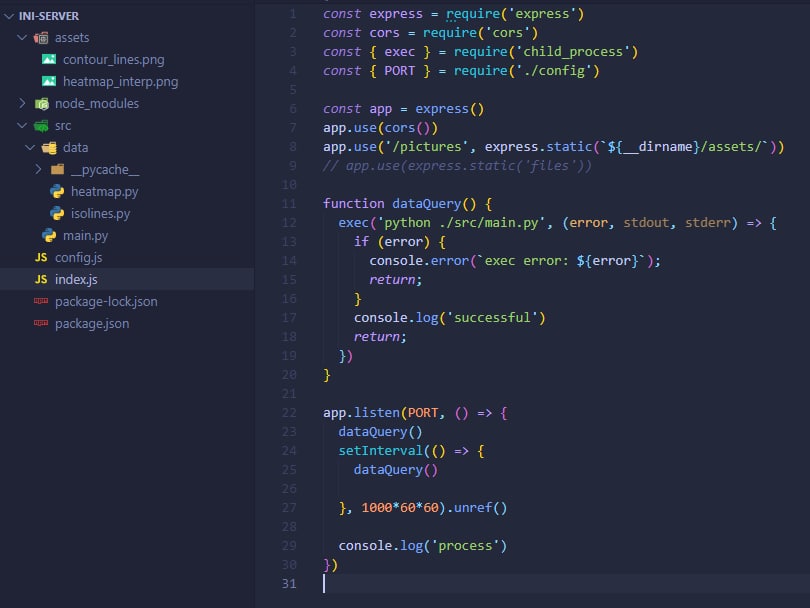Click the 1000*60*60 interval value
The width and height of the screenshot is (810, 608).
[400, 508]
